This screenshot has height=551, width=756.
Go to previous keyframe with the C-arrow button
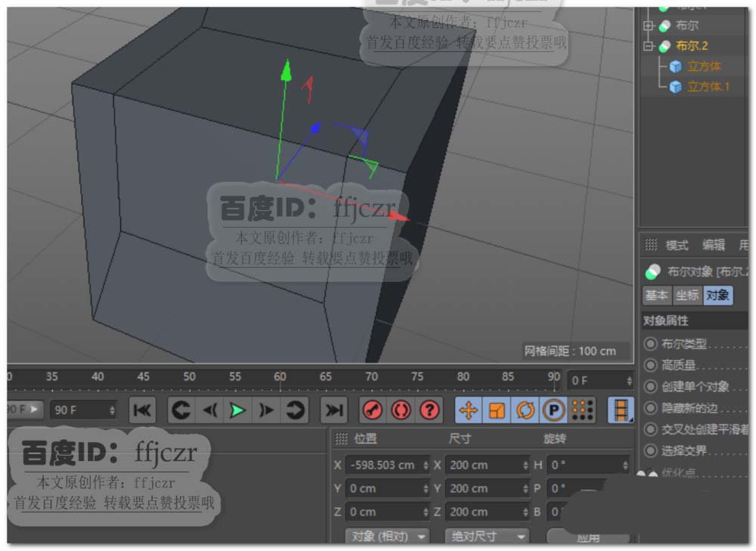point(181,410)
